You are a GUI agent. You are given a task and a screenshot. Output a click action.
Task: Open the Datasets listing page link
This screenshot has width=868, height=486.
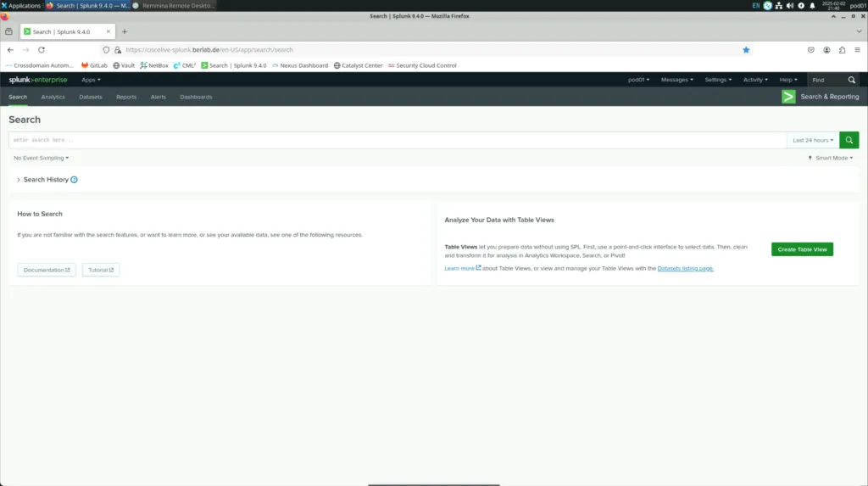point(685,268)
